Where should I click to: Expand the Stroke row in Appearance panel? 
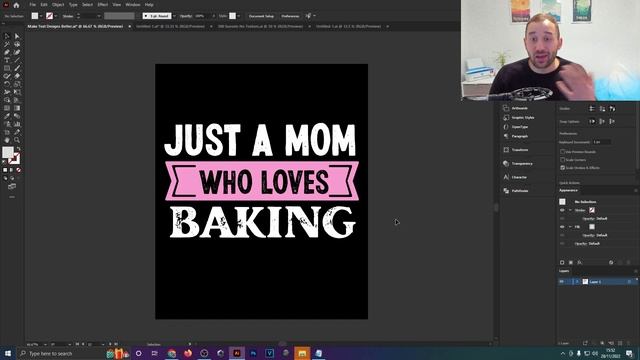[570, 210]
